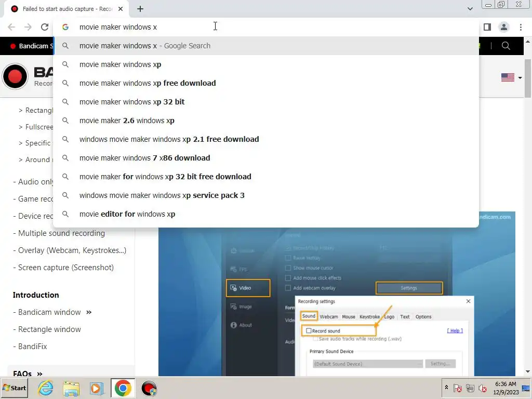Click the Action Center flag tray icon
This screenshot has height=399, width=532.
click(457, 388)
